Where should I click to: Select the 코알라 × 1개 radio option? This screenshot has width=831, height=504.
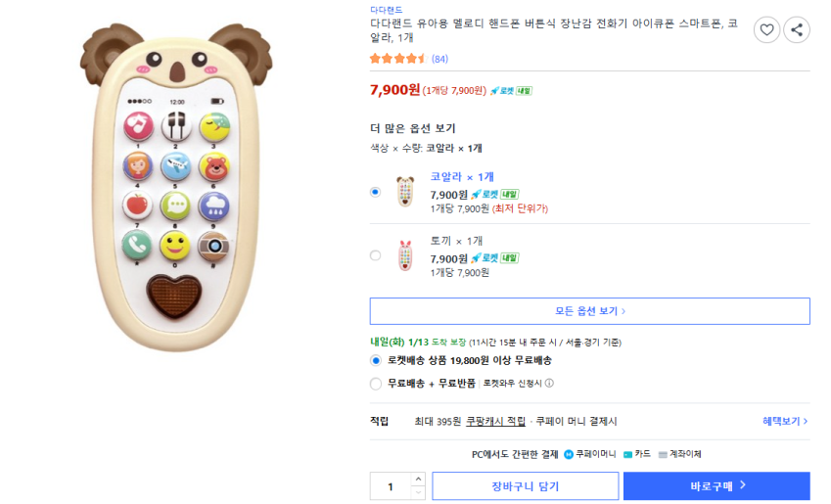[x=376, y=192]
